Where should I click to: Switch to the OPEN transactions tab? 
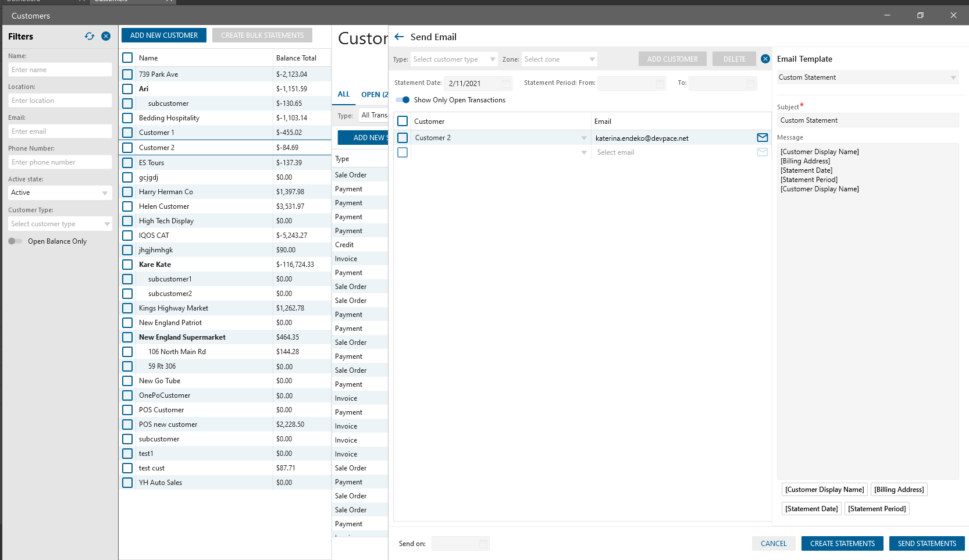(374, 95)
